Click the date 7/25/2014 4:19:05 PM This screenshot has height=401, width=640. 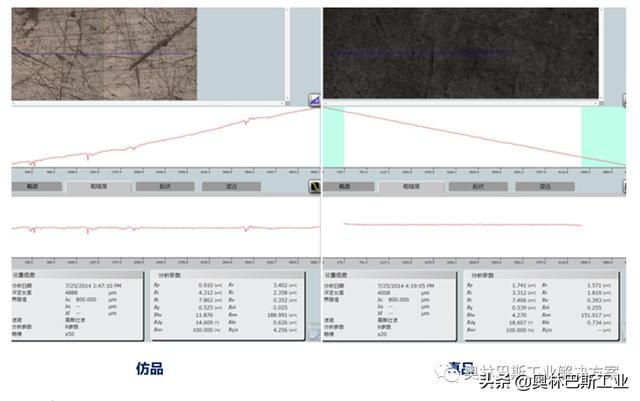[405, 286]
